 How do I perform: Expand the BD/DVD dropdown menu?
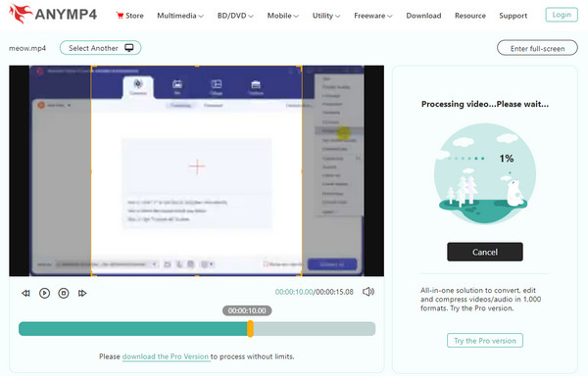[235, 16]
